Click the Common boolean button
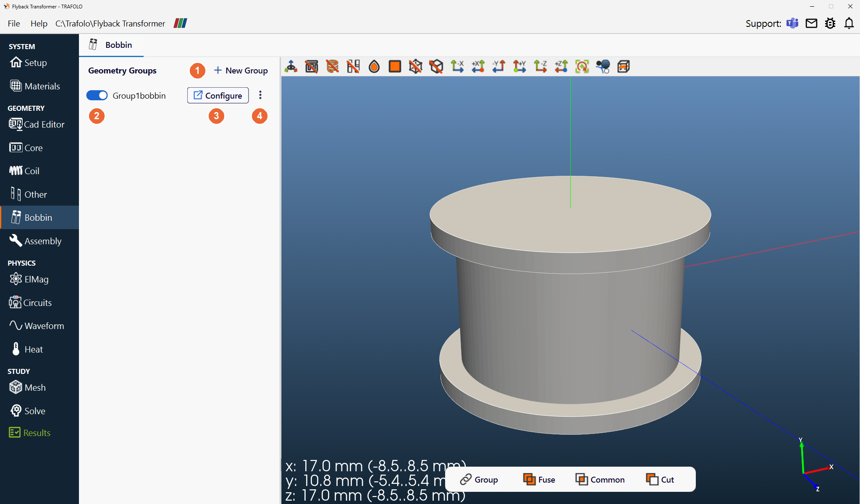Image resolution: width=860 pixels, height=504 pixels. coord(600,479)
